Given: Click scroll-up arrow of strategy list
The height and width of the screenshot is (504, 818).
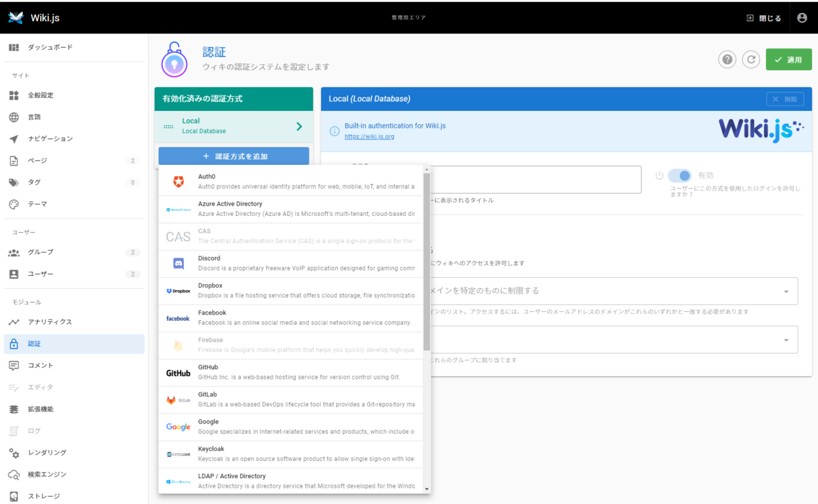Looking at the screenshot, I should pos(427,168).
